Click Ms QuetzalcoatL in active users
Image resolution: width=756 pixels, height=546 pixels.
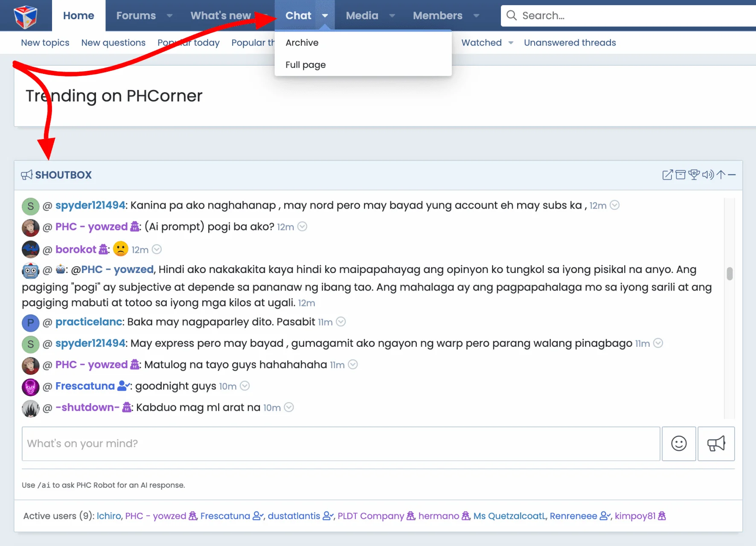(x=509, y=516)
